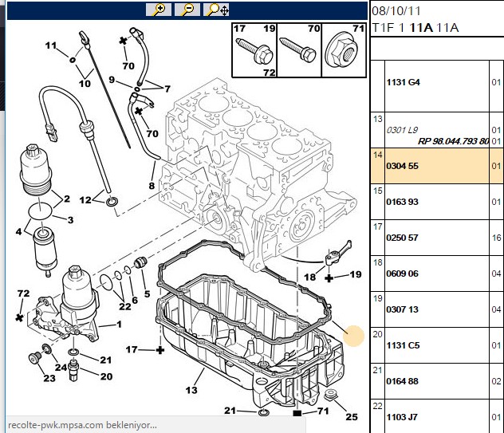Click part number 1103 J7
The height and width of the screenshot is (433, 504).
[x=402, y=417]
